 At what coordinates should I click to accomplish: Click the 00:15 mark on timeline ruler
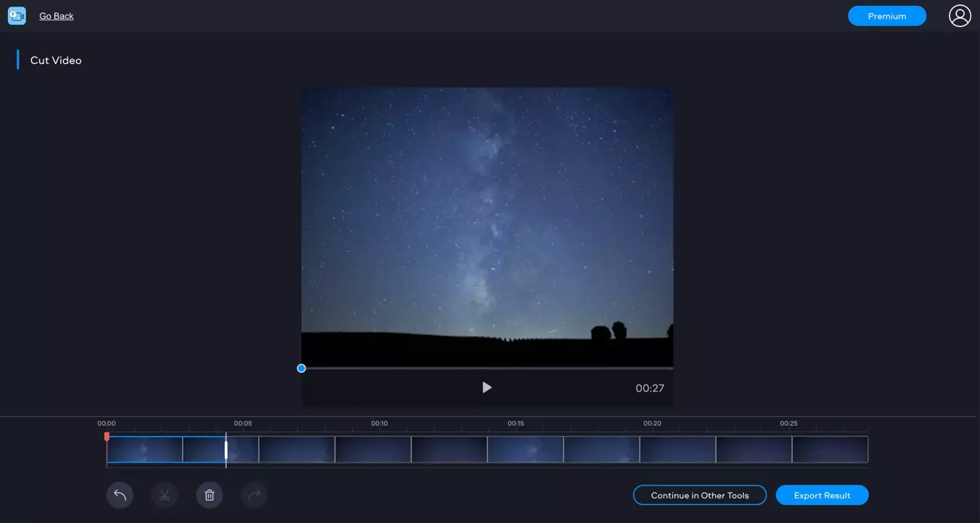coord(516,423)
